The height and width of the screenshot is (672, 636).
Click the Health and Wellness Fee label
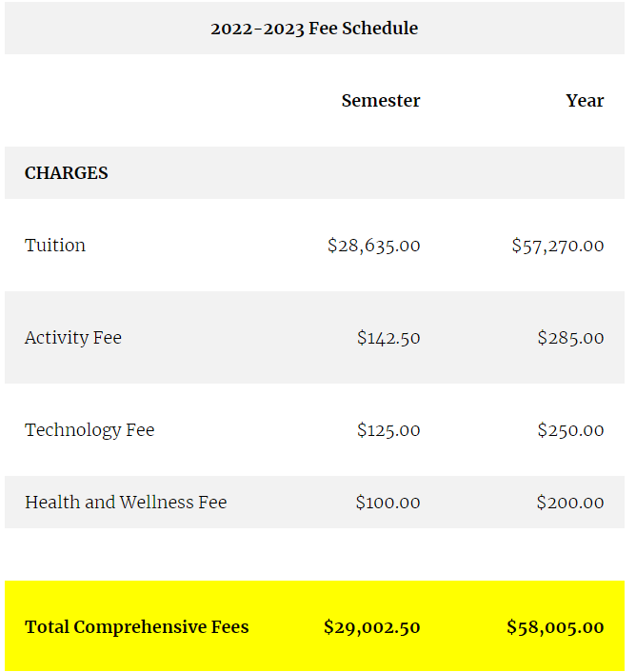tap(126, 503)
